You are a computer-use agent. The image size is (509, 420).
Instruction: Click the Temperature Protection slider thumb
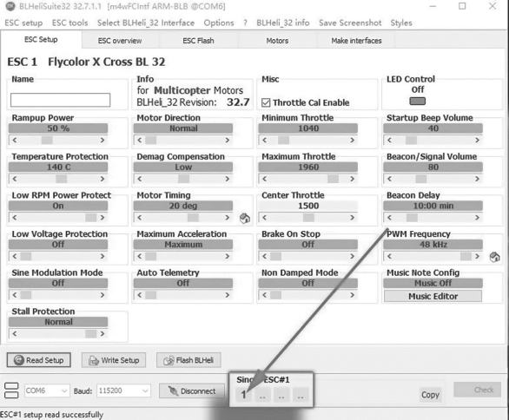(62, 179)
